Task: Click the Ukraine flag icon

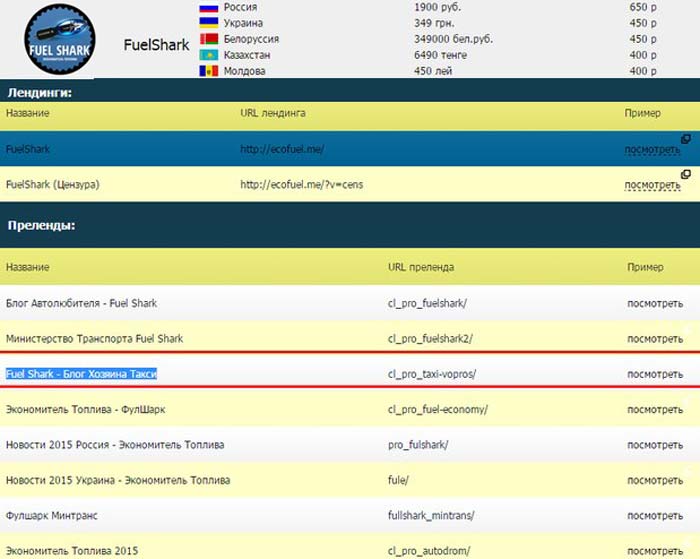Action: point(208,23)
